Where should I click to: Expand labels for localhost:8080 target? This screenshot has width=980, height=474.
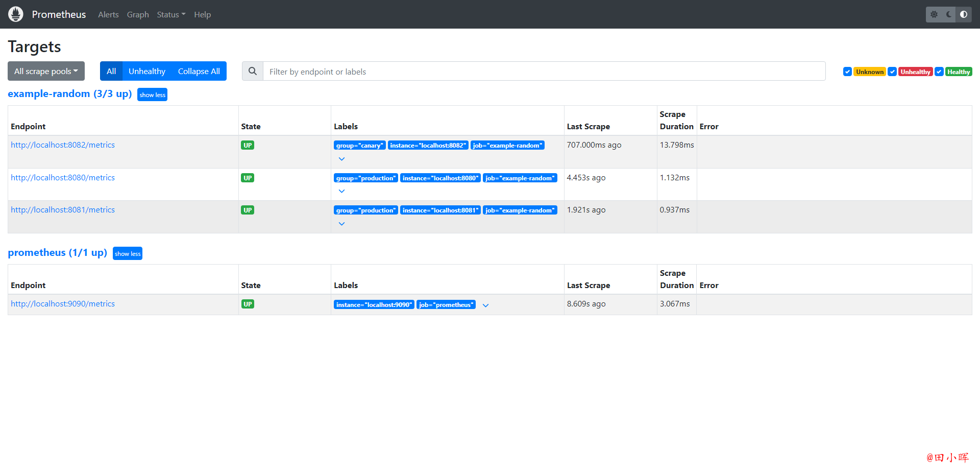(x=342, y=191)
